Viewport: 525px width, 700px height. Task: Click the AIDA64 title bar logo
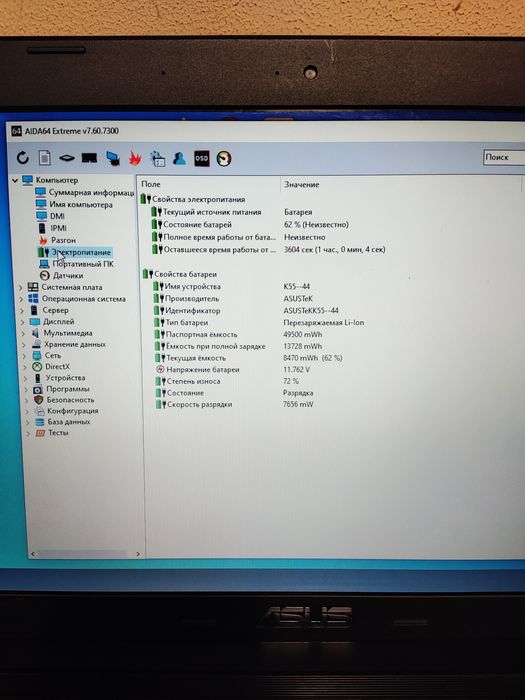[17, 131]
